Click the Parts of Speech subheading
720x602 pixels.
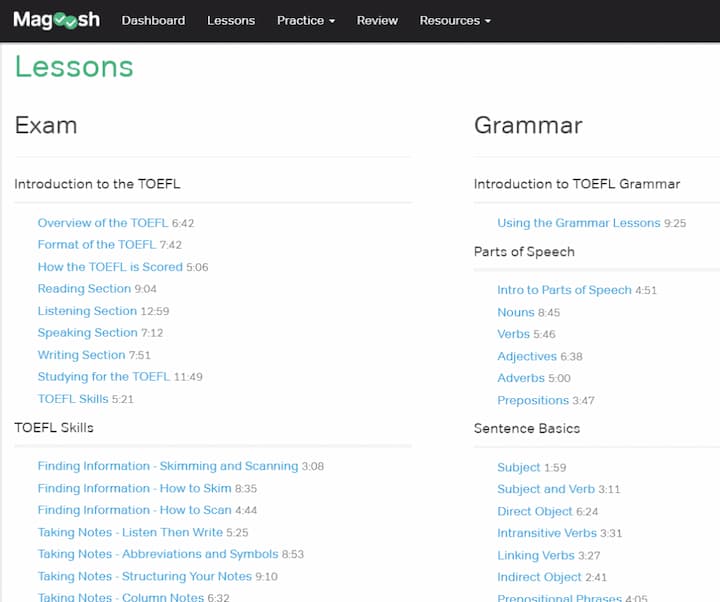[524, 252]
